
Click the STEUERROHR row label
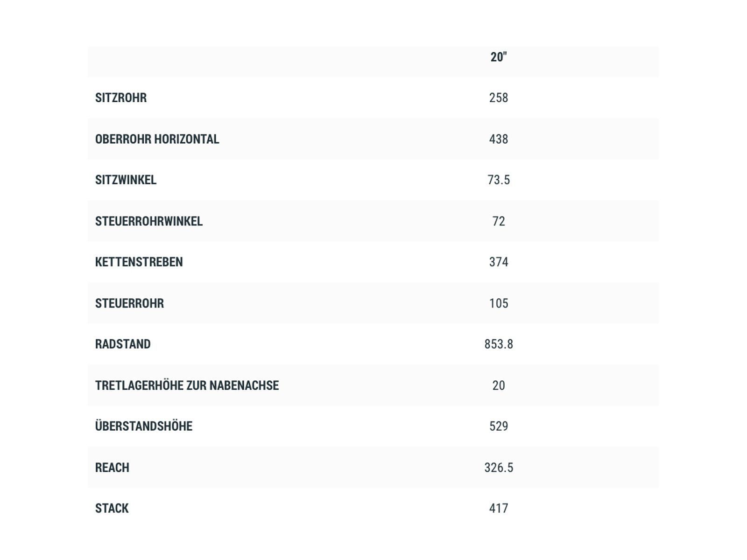pyautogui.click(x=129, y=303)
